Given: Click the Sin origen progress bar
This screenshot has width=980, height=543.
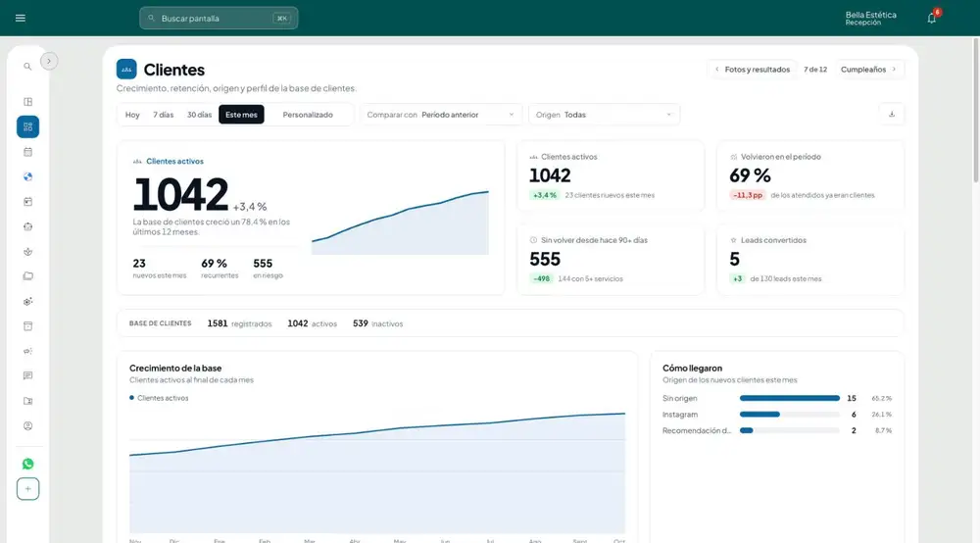Looking at the screenshot, I should pos(789,398).
